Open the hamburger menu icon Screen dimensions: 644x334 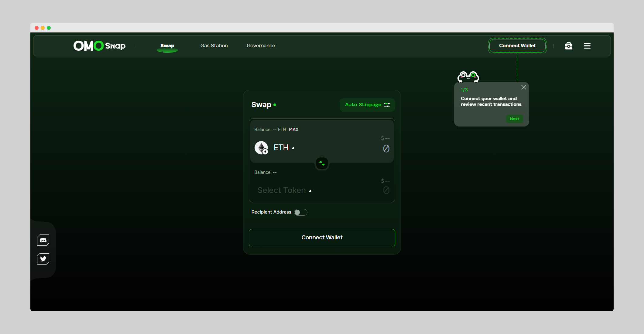(x=587, y=46)
